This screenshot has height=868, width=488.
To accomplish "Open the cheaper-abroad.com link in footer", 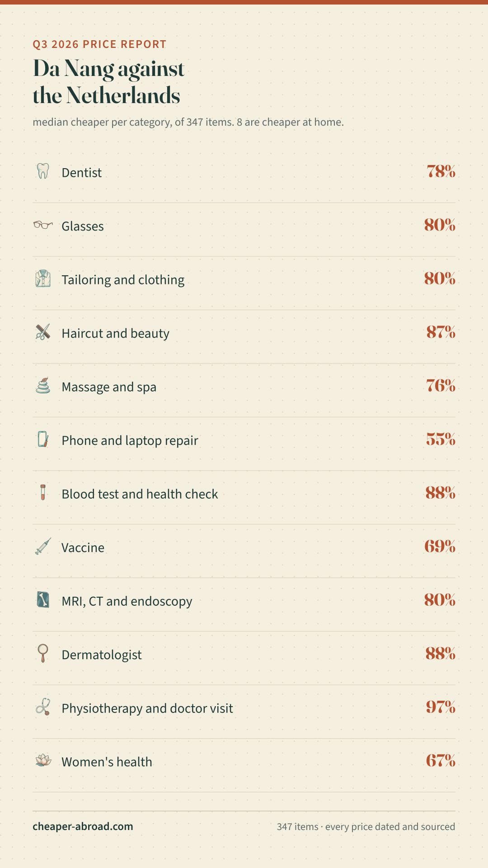I will click(x=83, y=826).
